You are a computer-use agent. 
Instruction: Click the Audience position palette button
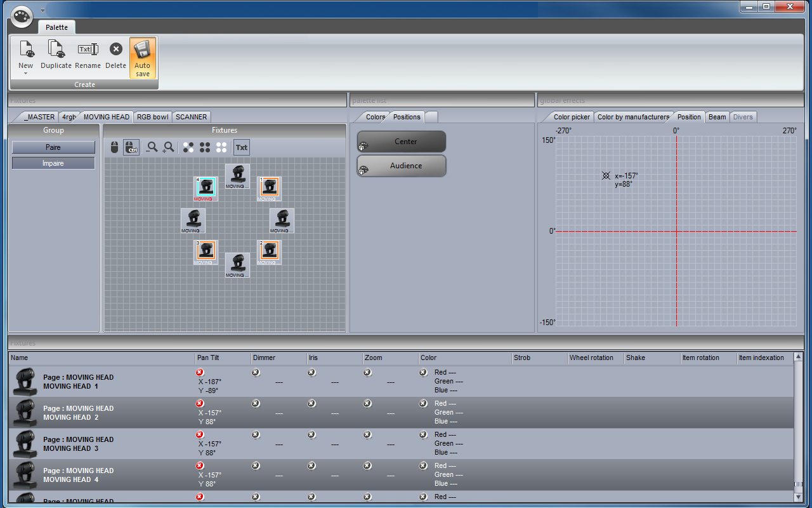coord(402,166)
